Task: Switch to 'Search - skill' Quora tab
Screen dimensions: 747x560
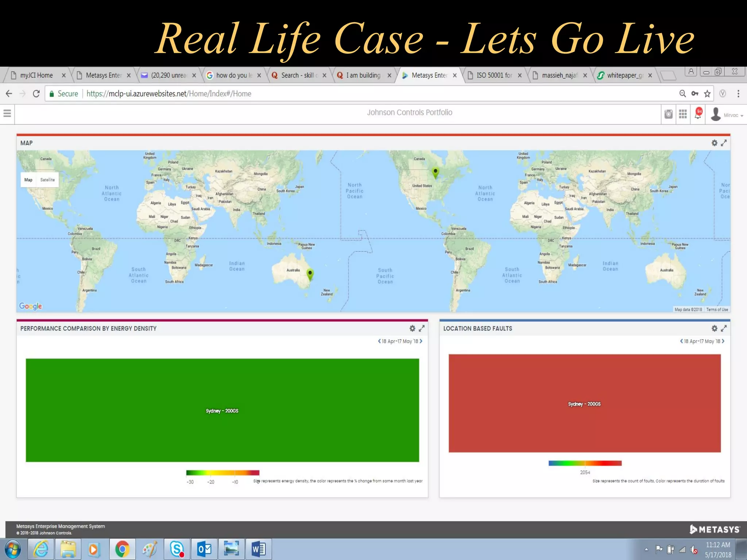Action: tap(299, 75)
